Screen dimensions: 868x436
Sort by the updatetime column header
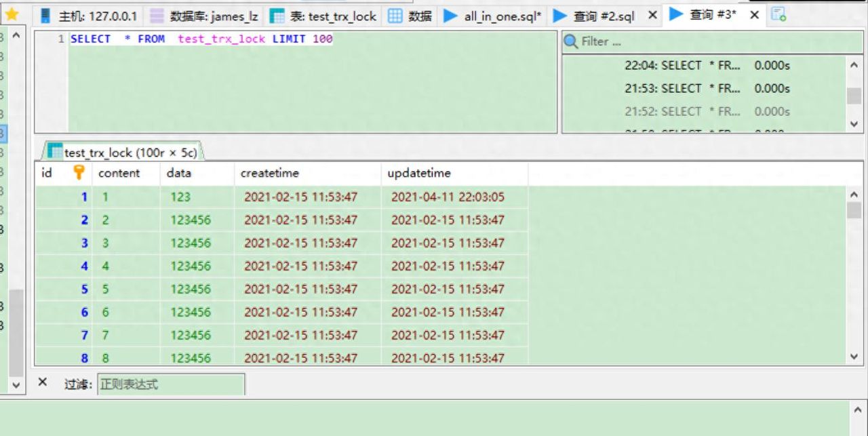pyautogui.click(x=418, y=173)
